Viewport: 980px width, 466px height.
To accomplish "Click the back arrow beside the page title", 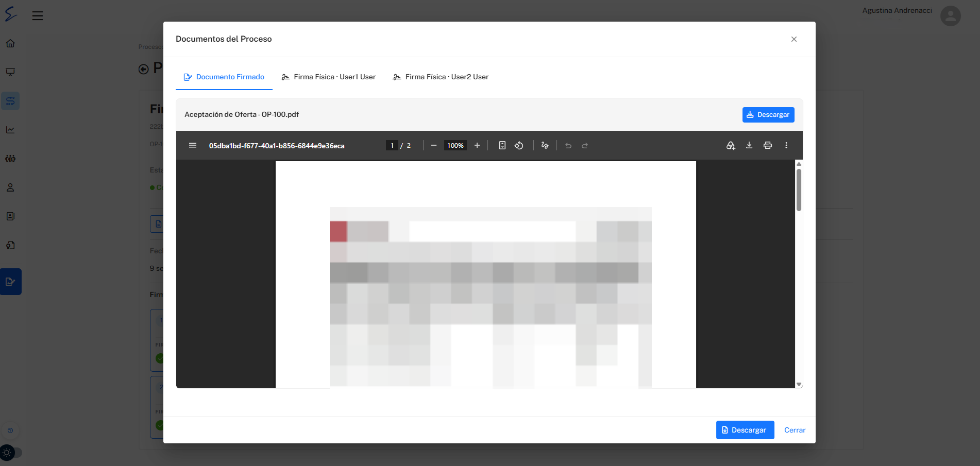I will (x=144, y=69).
